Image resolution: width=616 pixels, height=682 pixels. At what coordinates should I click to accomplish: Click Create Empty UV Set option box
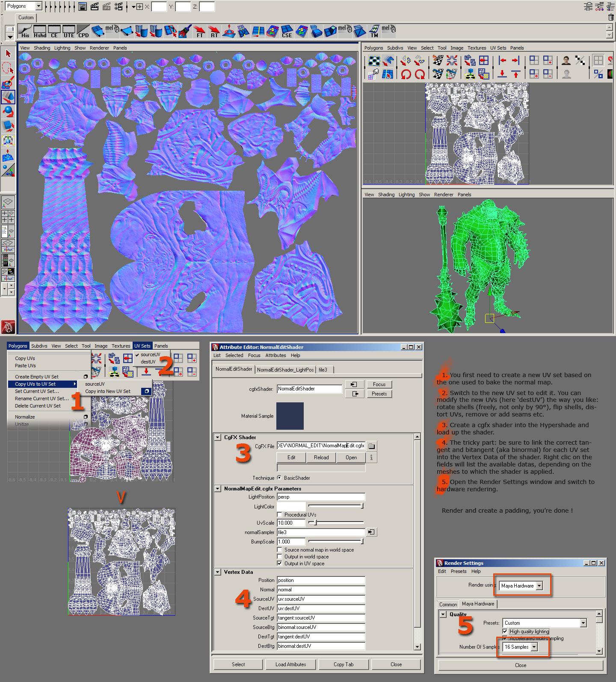pos(86,377)
